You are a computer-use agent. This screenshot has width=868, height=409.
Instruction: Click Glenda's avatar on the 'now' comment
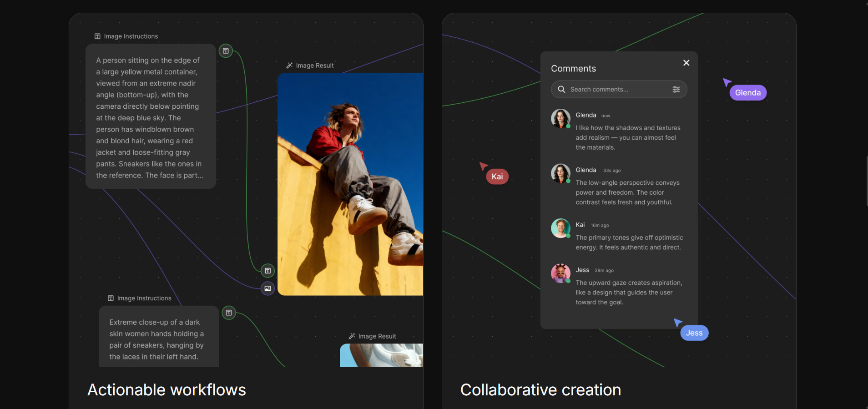(560, 118)
